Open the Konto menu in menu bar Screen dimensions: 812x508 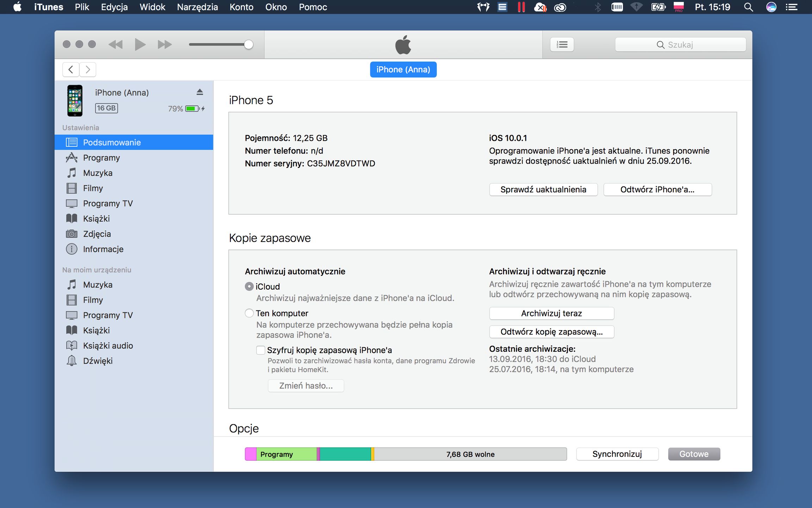point(241,7)
